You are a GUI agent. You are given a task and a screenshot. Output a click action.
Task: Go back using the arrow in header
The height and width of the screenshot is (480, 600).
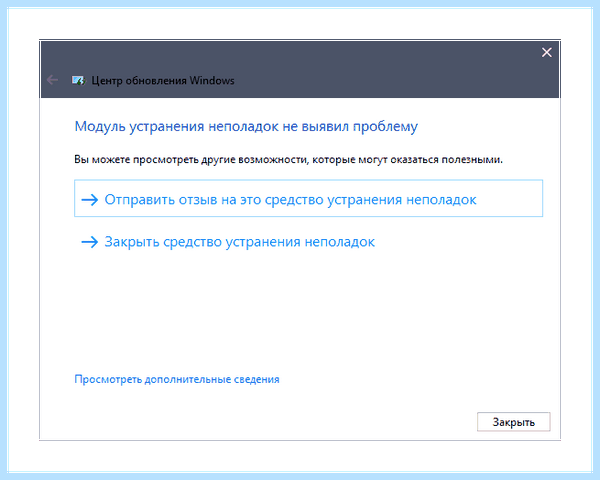52,80
